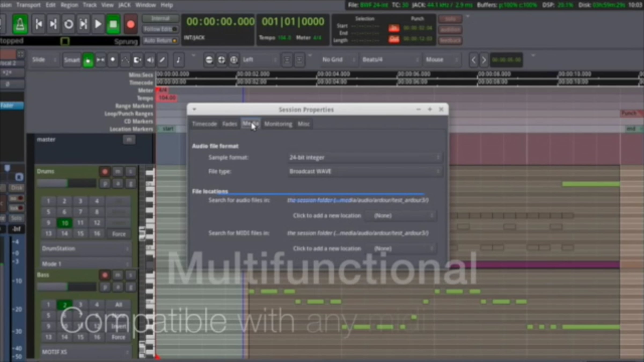Toggle the Loop playback button
This screenshot has height=362, width=644.
pyautogui.click(x=68, y=24)
